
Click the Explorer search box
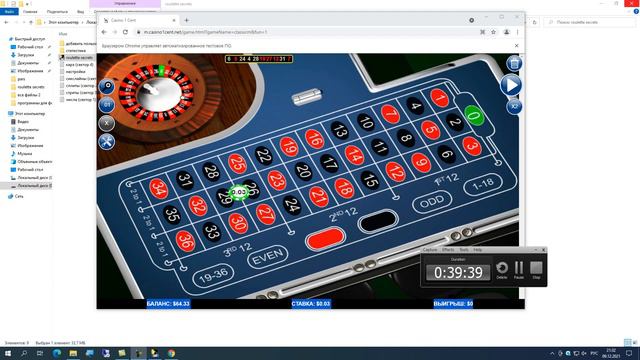click(x=590, y=22)
